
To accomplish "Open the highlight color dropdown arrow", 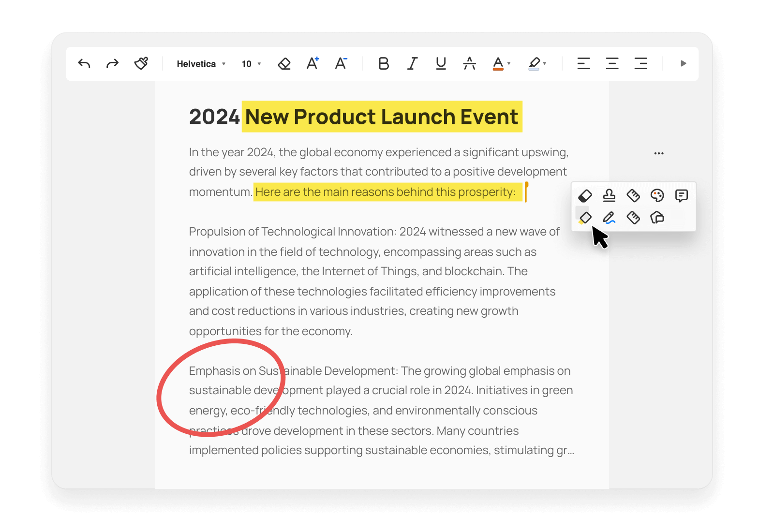I will 545,64.
